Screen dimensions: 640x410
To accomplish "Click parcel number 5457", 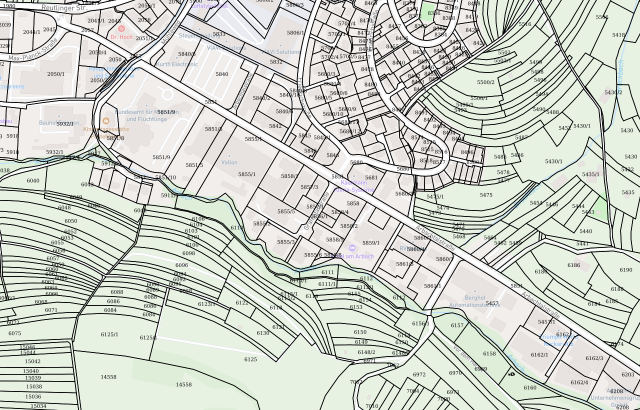I will [492, 304].
